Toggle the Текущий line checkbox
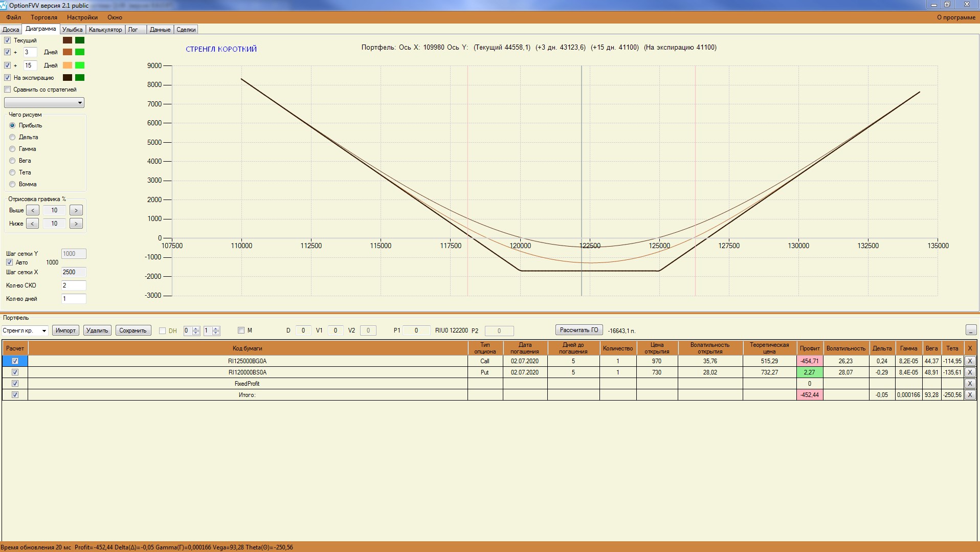This screenshot has height=552, width=980. [x=8, y=40]
